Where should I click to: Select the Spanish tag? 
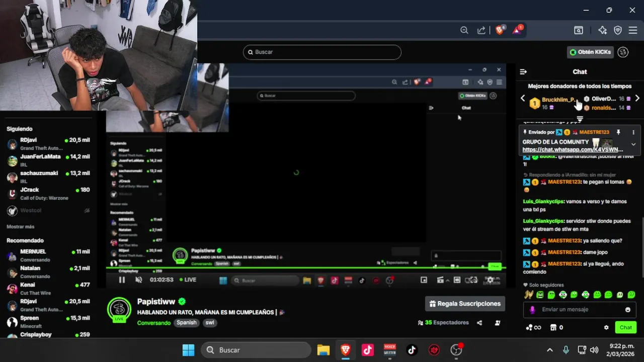(x=186, y=323)
